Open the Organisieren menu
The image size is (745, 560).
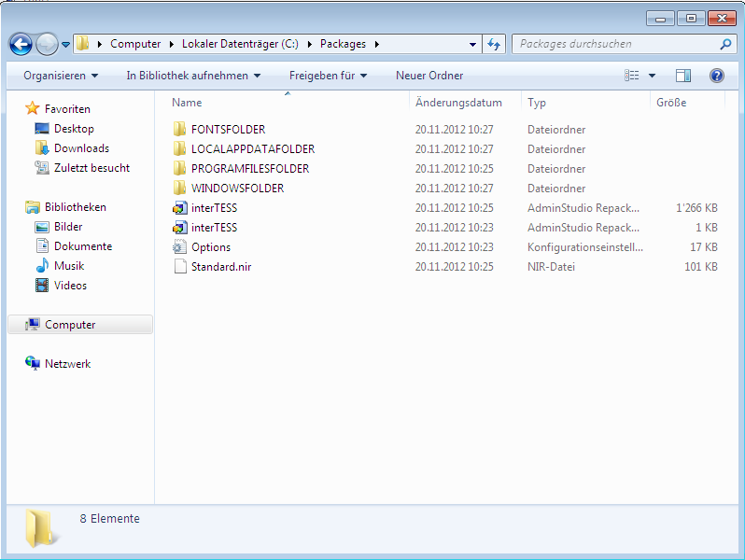pos(61,76)
